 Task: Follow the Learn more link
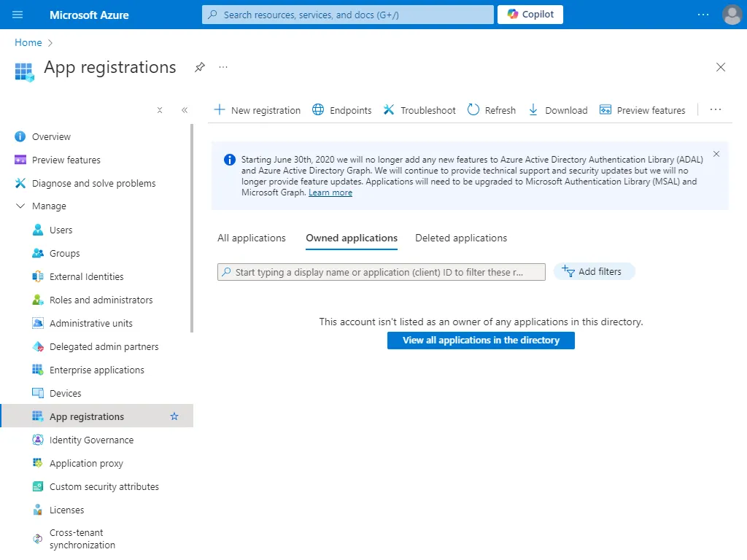330,192
